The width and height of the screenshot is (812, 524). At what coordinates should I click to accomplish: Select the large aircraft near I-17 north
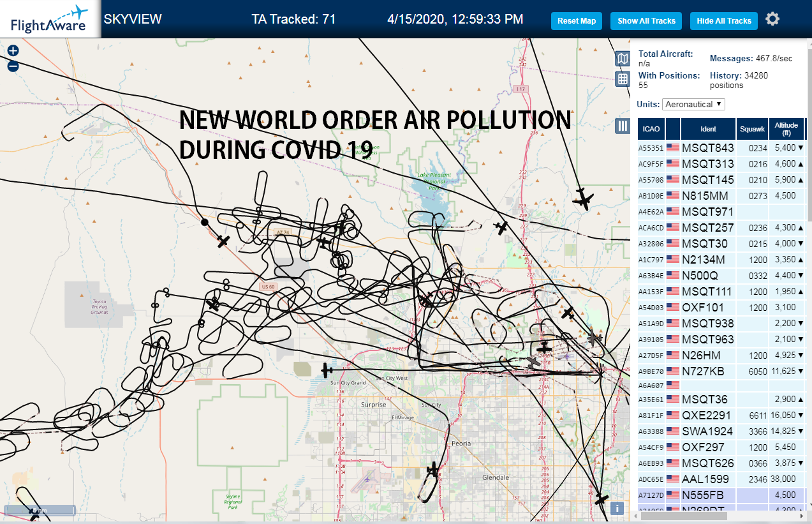[582, 199]
